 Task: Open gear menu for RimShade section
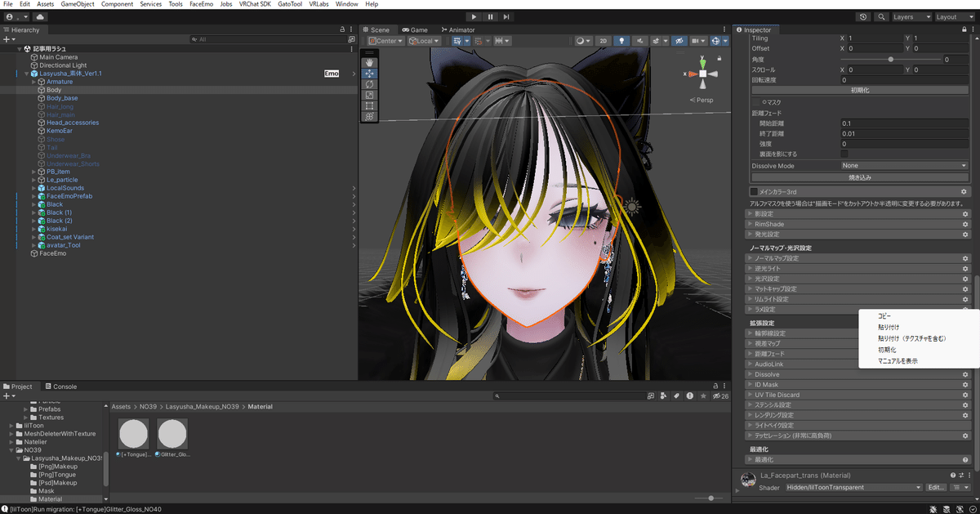point(964,224)
